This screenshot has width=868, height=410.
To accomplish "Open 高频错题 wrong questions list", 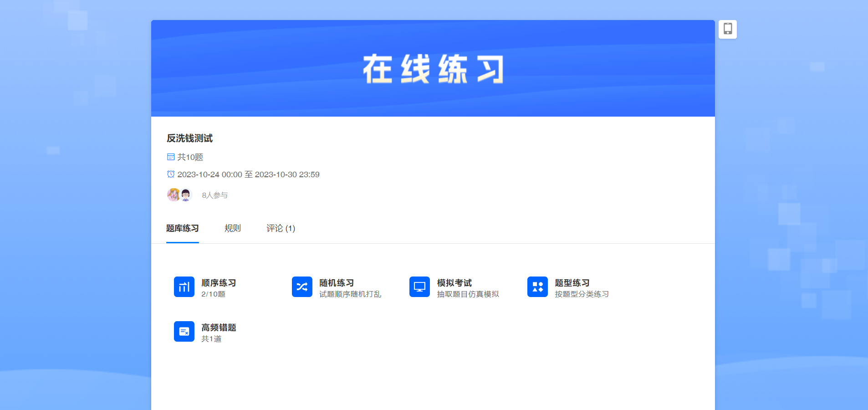I will pos(219,328).
